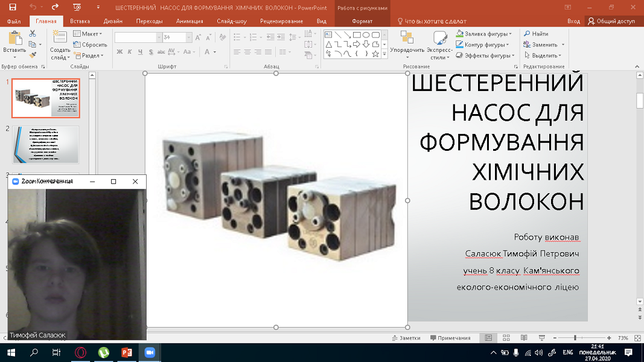The width and height of the screenshot is (644, 362).
Task: Switch to the Переходы tab
Action: 149,21
